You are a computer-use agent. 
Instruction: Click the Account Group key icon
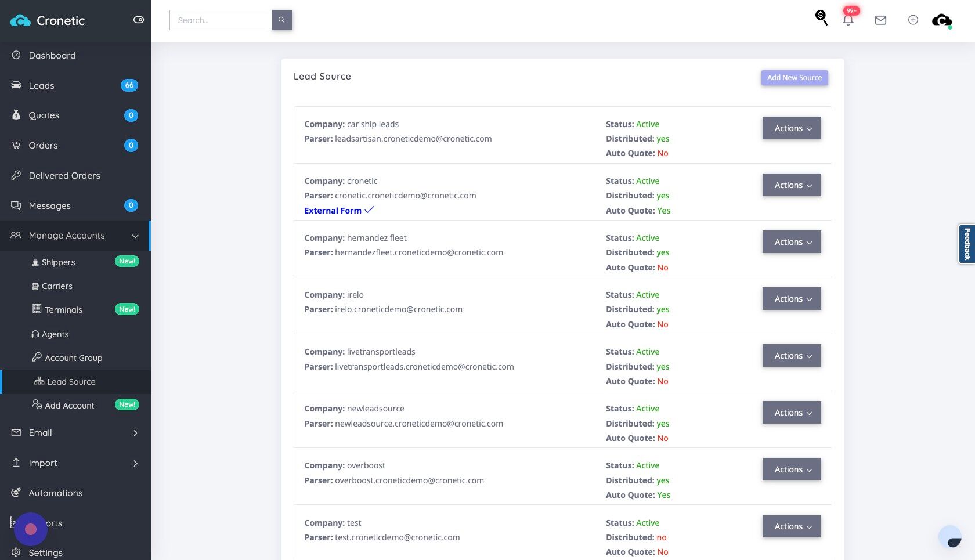pyautogui.click(x=37, y=357)
